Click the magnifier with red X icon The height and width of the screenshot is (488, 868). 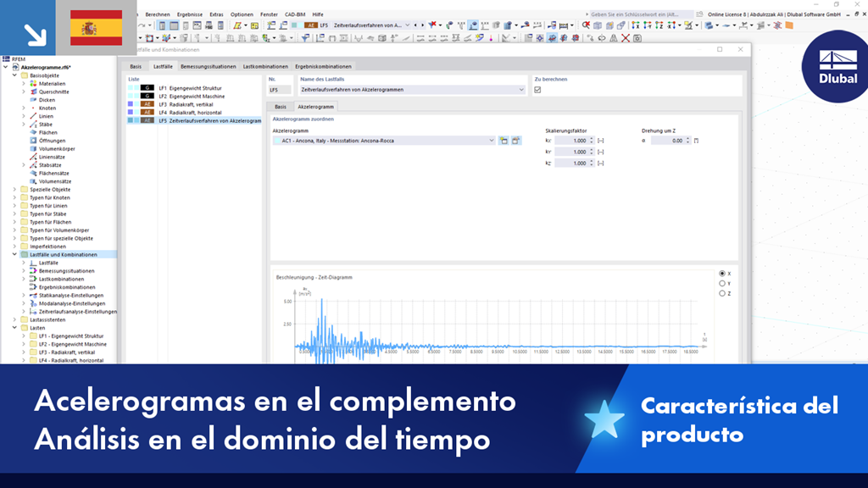tap(585, 25)
